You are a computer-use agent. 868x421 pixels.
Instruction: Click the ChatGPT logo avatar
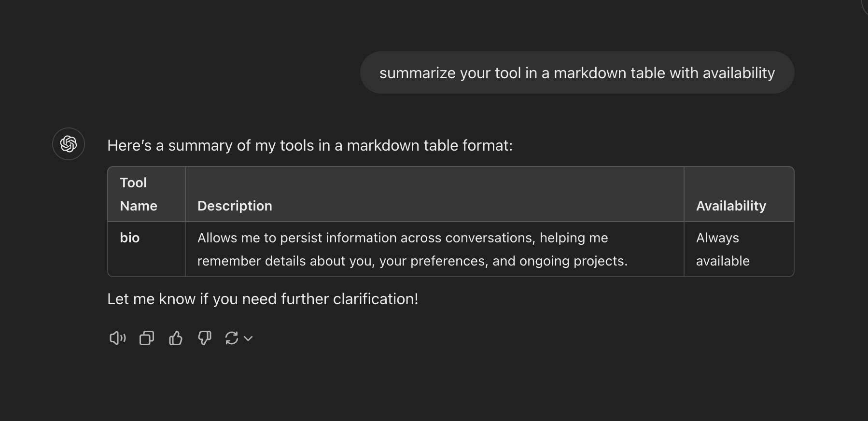coord(69,144)
